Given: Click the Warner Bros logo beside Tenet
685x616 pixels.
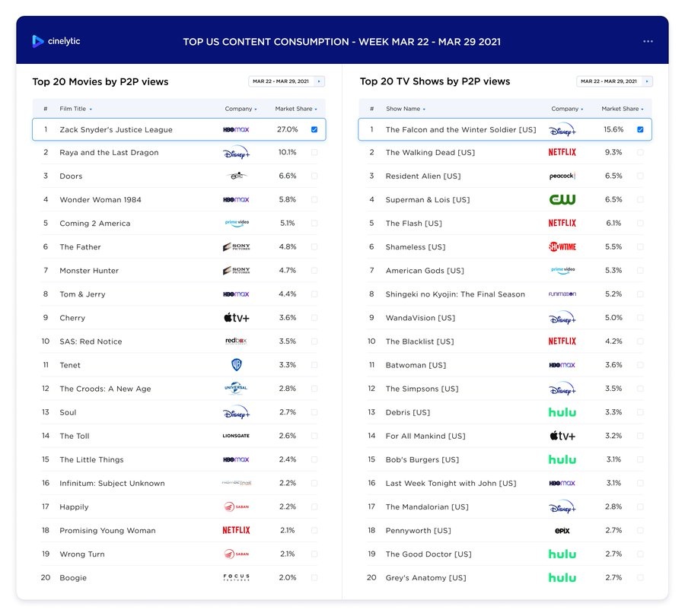Looking at the screenshot, I should pos(237,364).
